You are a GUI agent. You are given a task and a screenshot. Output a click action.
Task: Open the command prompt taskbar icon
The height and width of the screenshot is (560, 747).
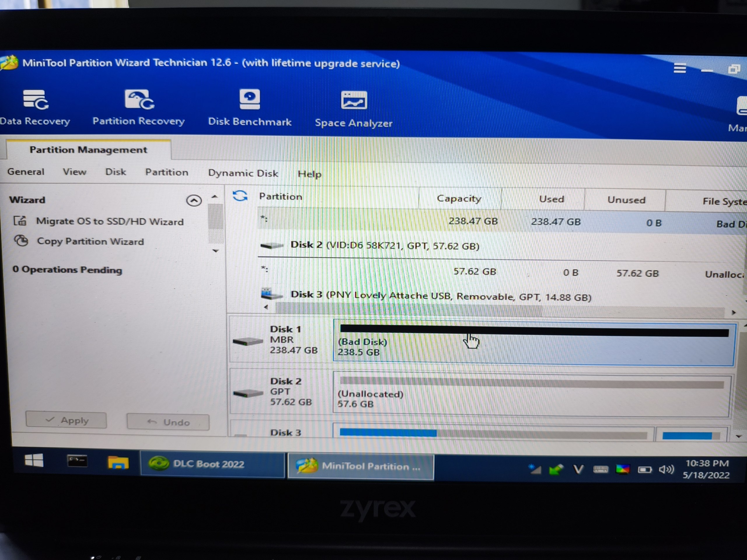77,461
